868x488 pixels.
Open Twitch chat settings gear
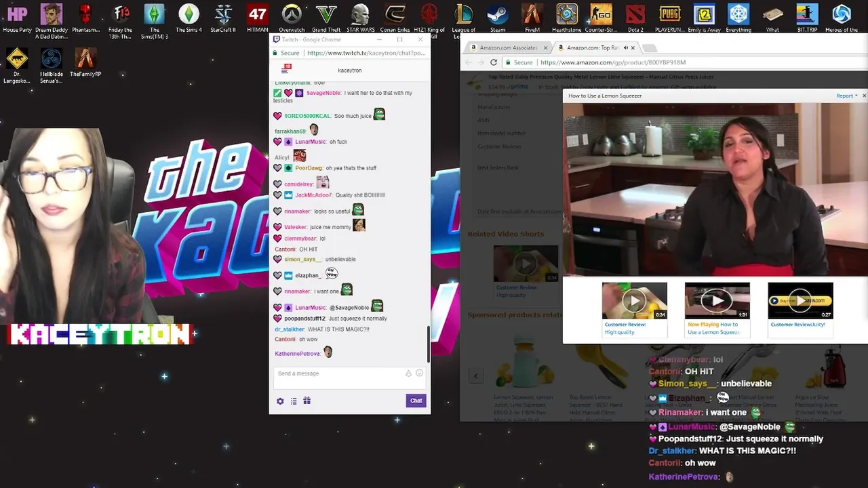(x=280, y=401)
